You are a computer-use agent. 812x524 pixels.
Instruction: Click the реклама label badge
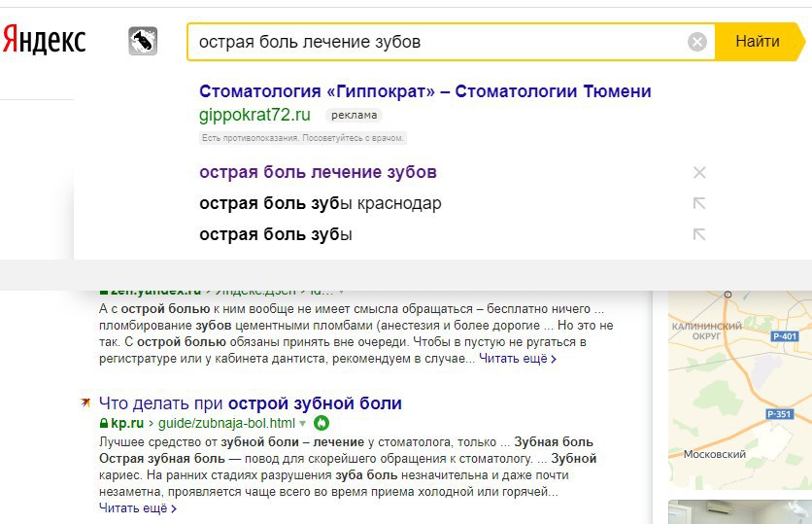pyautogui.click(x=354, y=115)
